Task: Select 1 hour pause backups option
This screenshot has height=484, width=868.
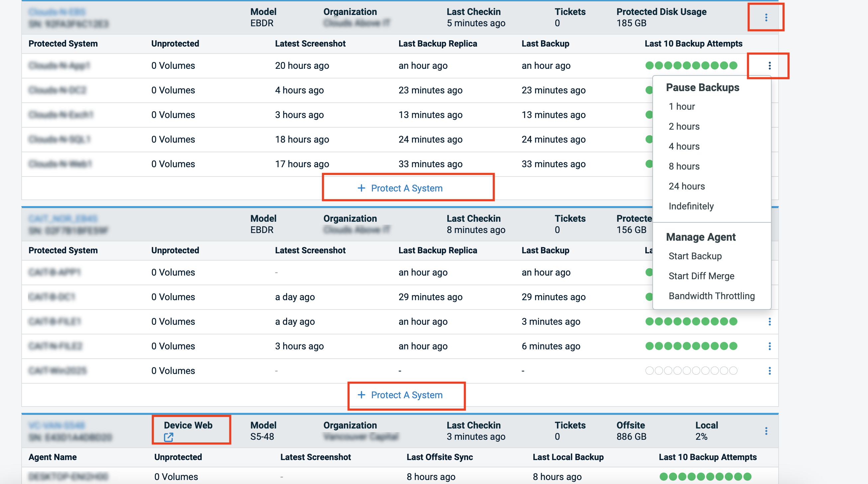Action: pos(682,106)
